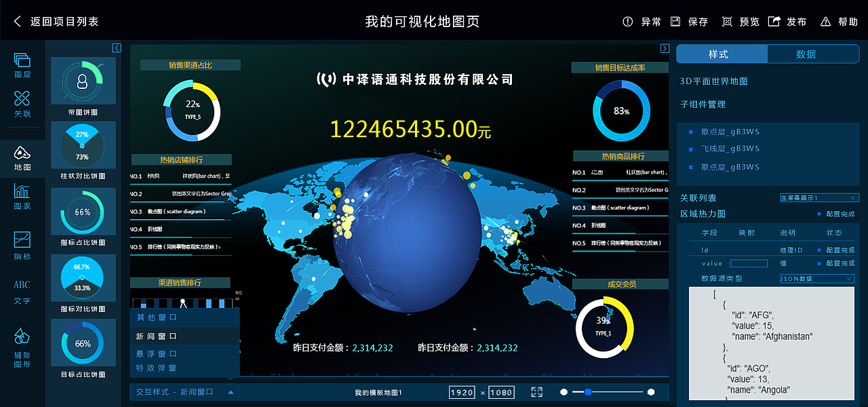
Task: Select the 飞线层_gB3WS sublayer
Action: coord(730,149)
